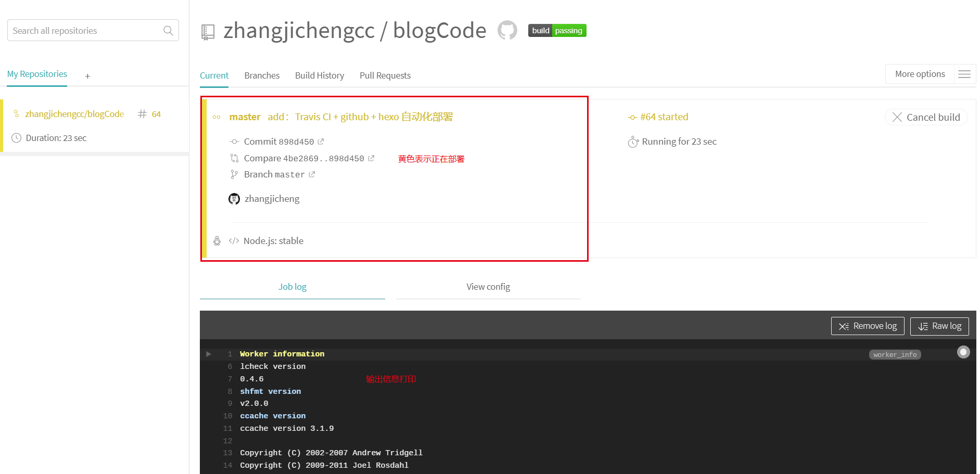Open the Raw log
Screen dimensions: 980x474
click(939, 326)
